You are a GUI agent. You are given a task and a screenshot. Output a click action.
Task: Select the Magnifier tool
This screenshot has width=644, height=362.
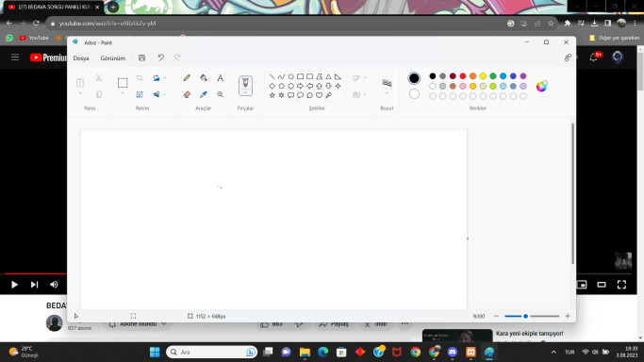point(220,95)
